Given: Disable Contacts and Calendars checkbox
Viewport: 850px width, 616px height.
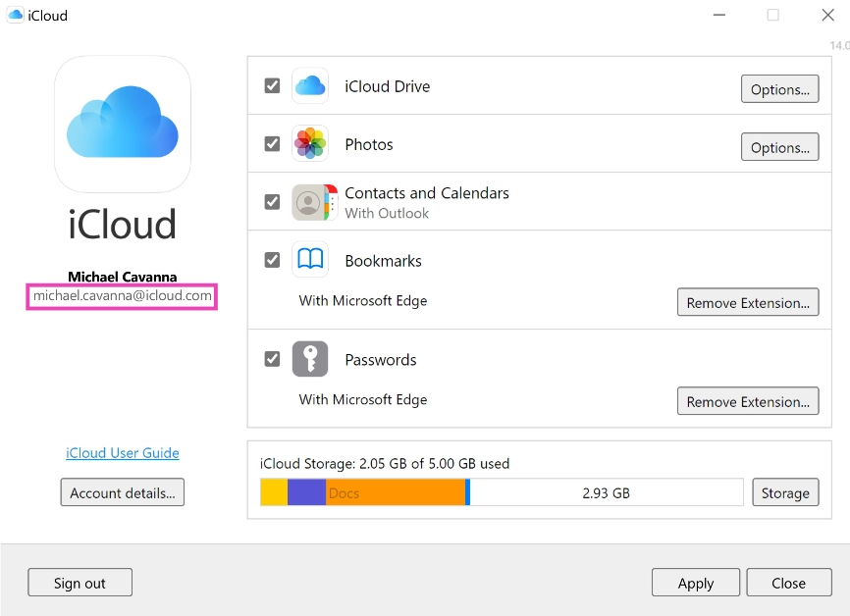Looking at the screenshot, I should tap(272, 202).
